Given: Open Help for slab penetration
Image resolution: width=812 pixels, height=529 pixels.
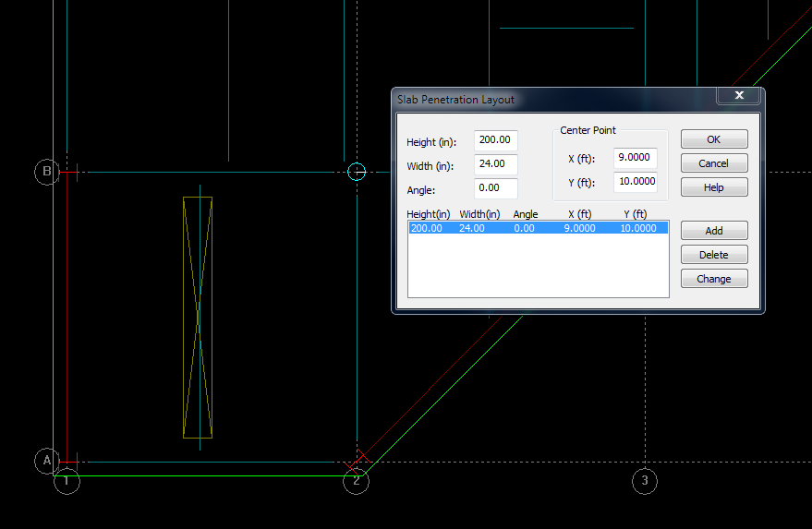Looking at the screenshot, I should (x=714, y=187).
